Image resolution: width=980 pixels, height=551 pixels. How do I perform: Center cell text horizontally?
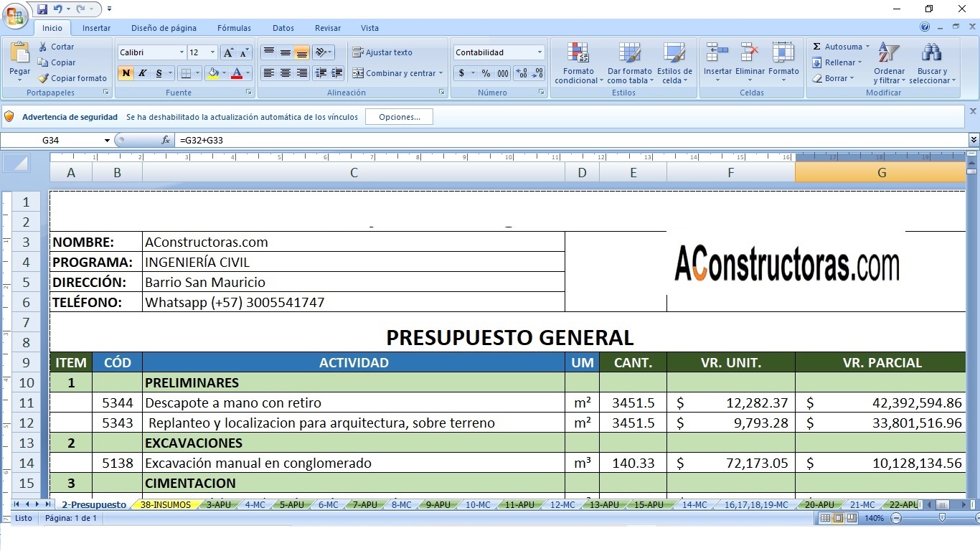tap(285, 73)
